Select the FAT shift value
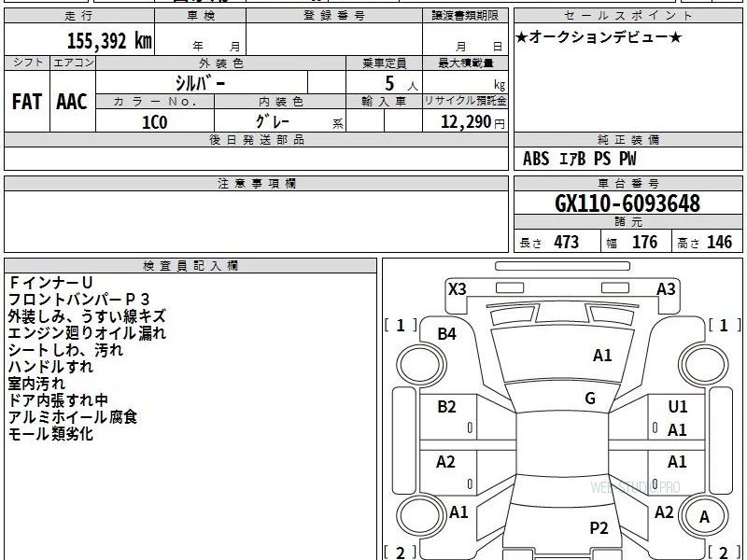 coord(27,102)
